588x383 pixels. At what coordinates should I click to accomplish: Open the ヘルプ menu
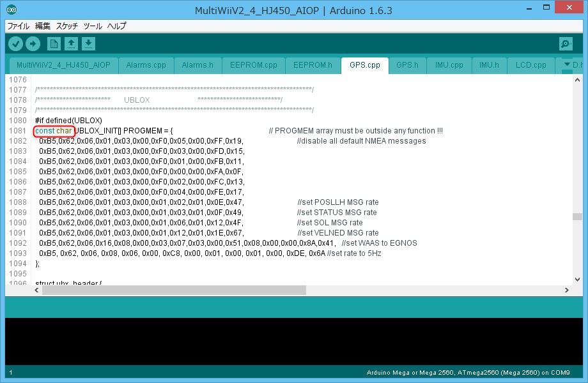(x=116, y=26)
